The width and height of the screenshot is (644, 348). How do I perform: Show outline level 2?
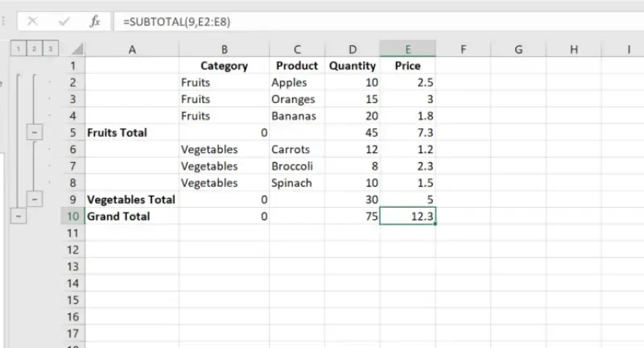[x=35, y=50]
